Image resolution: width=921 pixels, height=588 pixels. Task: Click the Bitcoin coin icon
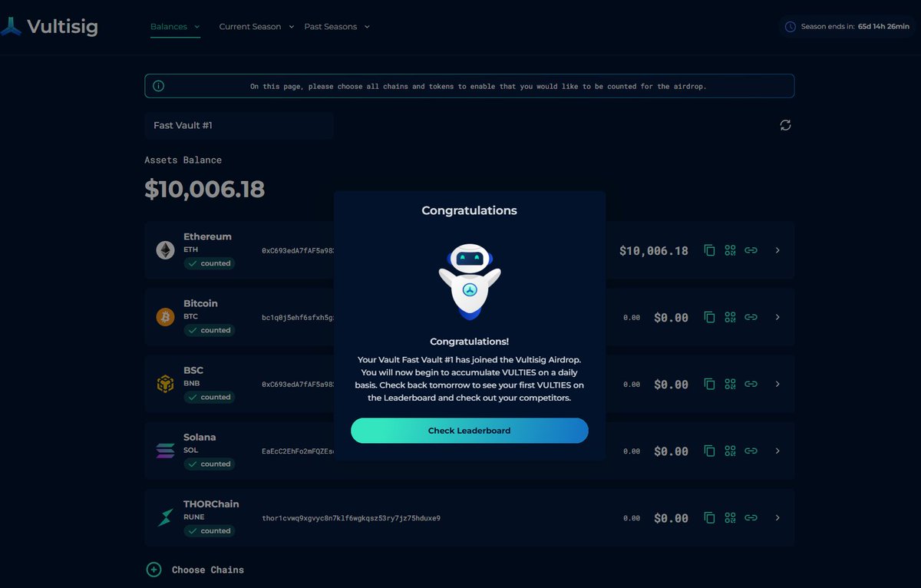coord(165,317)
